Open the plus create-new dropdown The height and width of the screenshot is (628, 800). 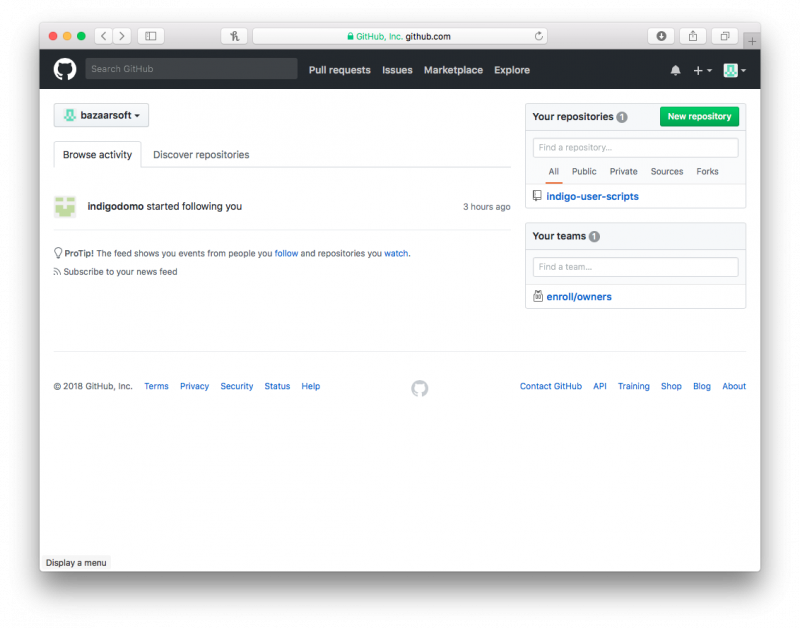(703, 70)
